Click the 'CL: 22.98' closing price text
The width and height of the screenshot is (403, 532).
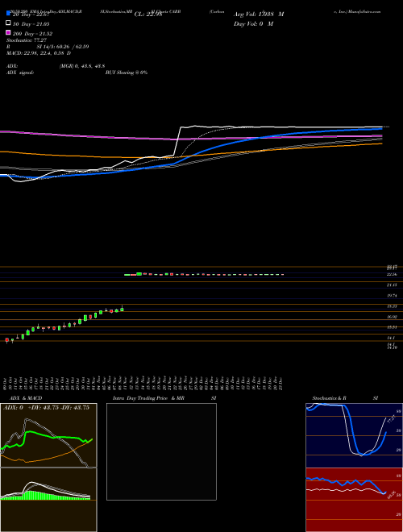(148, 15)
